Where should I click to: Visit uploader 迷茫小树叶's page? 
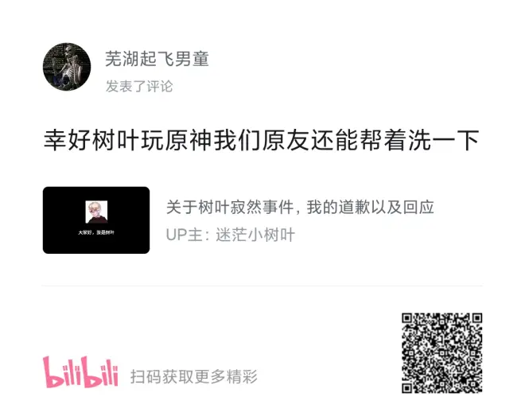tap(255, 235)
